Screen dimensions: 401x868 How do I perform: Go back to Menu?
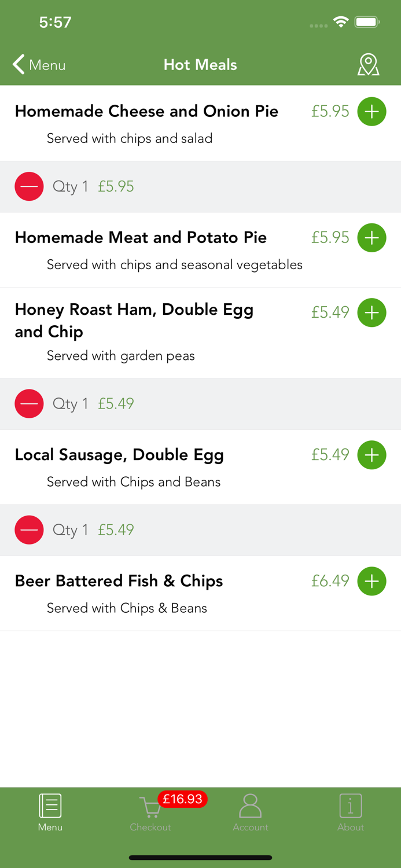39,65
